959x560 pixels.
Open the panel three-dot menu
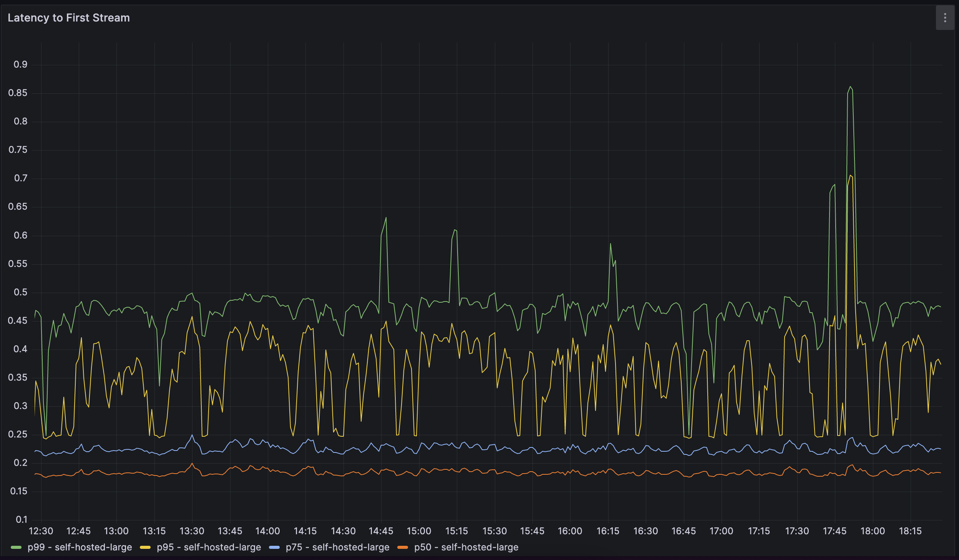tap(945, 18)
